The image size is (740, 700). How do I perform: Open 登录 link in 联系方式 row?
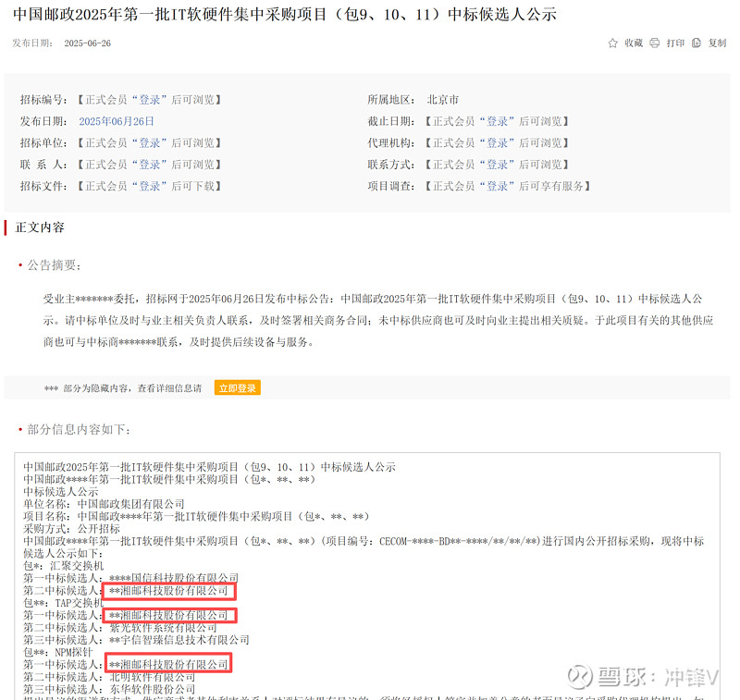497,165
